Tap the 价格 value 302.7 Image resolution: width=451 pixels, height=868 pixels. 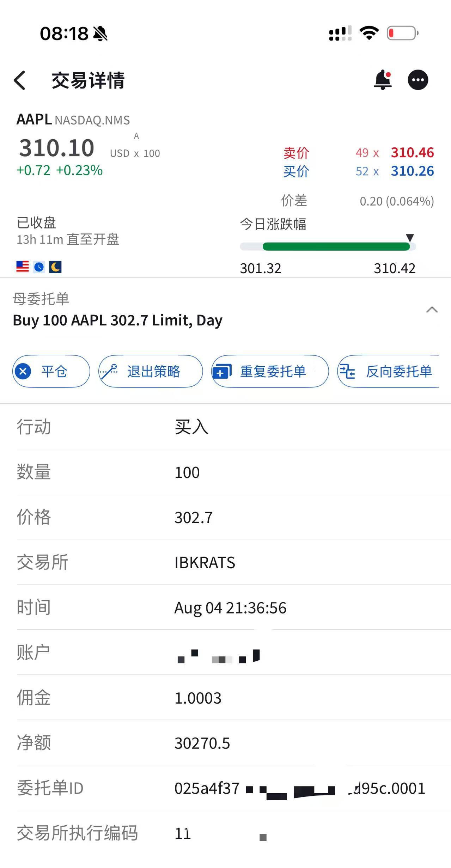(x=194, y=518)
